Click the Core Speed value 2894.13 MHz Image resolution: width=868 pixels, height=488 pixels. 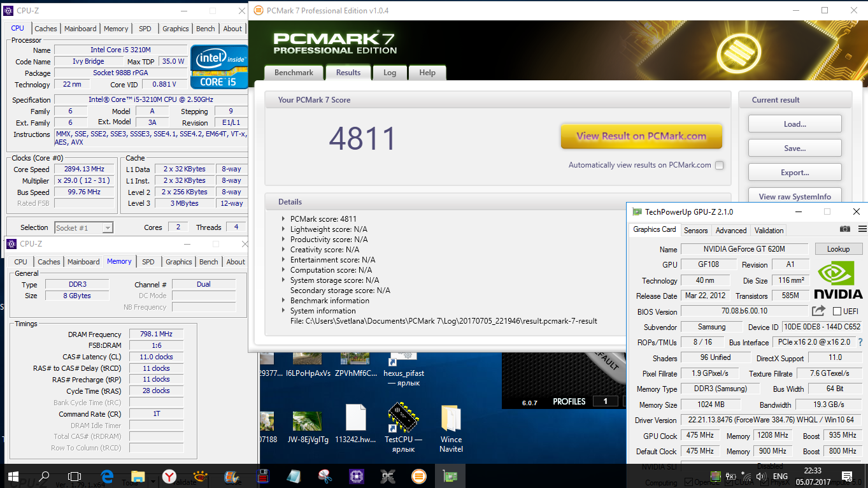(x=84, y=169)
